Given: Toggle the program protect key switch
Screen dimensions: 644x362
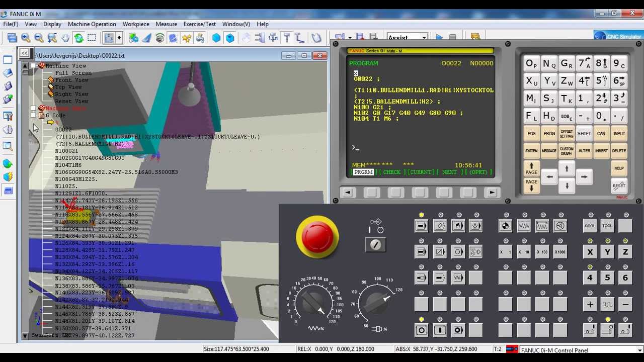Looking at the screenshot, I should [x=376, y=244].
